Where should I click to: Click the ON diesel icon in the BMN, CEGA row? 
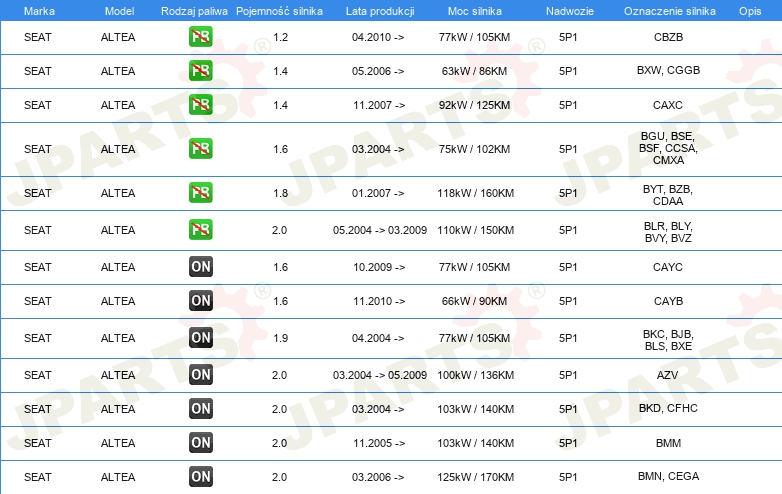[201, 477]
